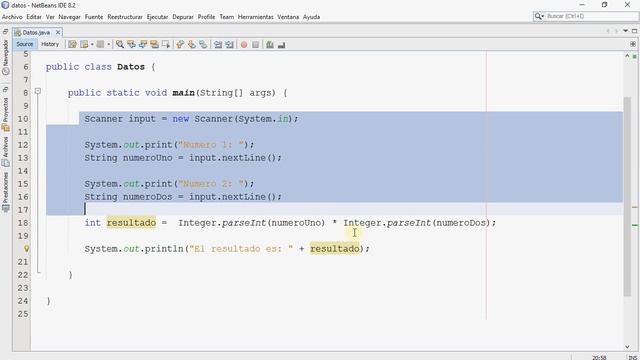
Task: Select the Datos.java editor tab
Action: [x=36, y=32]
